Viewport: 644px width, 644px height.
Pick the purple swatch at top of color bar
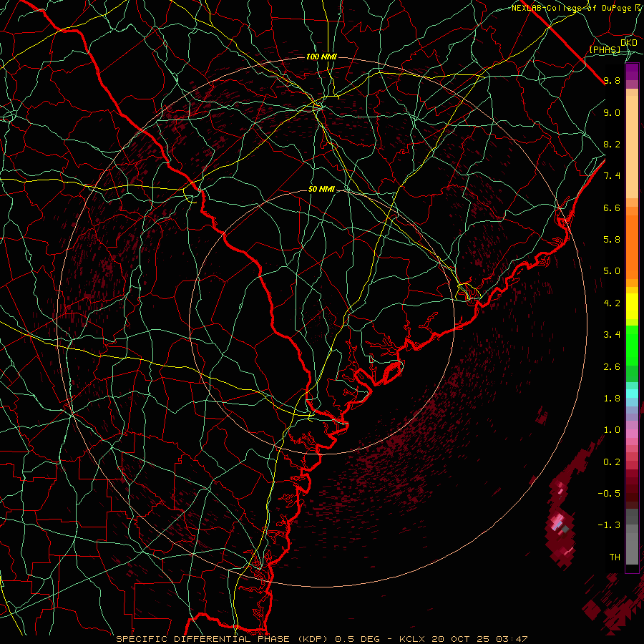point(632,72)
